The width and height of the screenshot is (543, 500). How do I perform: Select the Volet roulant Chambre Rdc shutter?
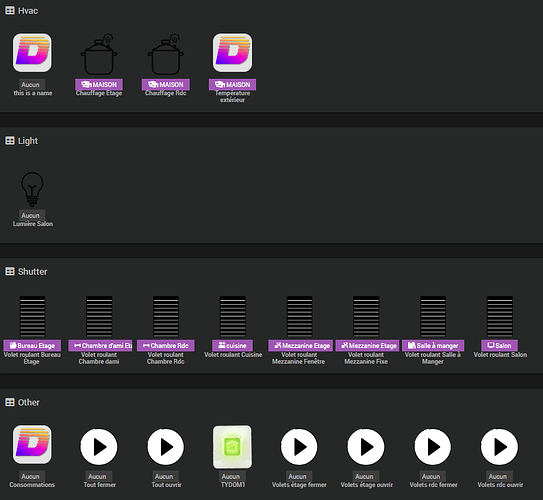[166, 316]
